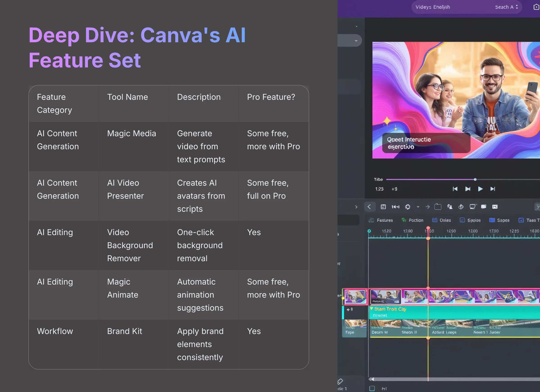
Task: Click the envelope-shaped icon in toolbar
Action: coord(495,207)
